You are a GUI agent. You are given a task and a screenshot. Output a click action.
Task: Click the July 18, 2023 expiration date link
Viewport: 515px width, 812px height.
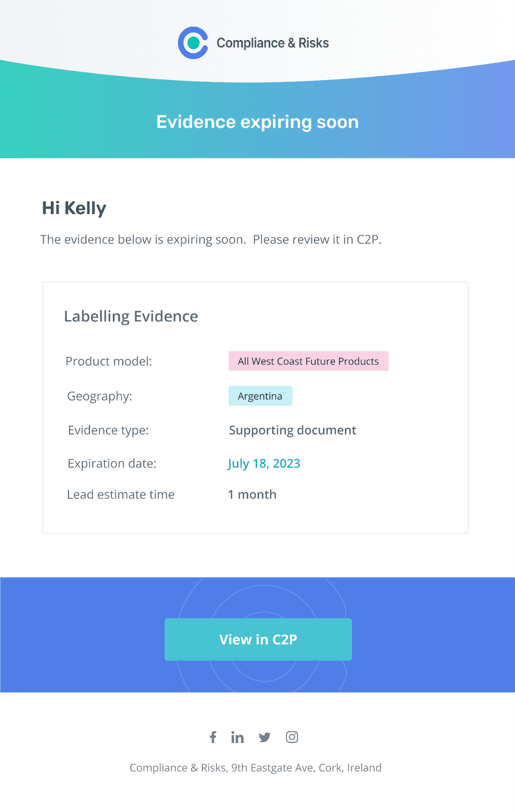(265, 463)
